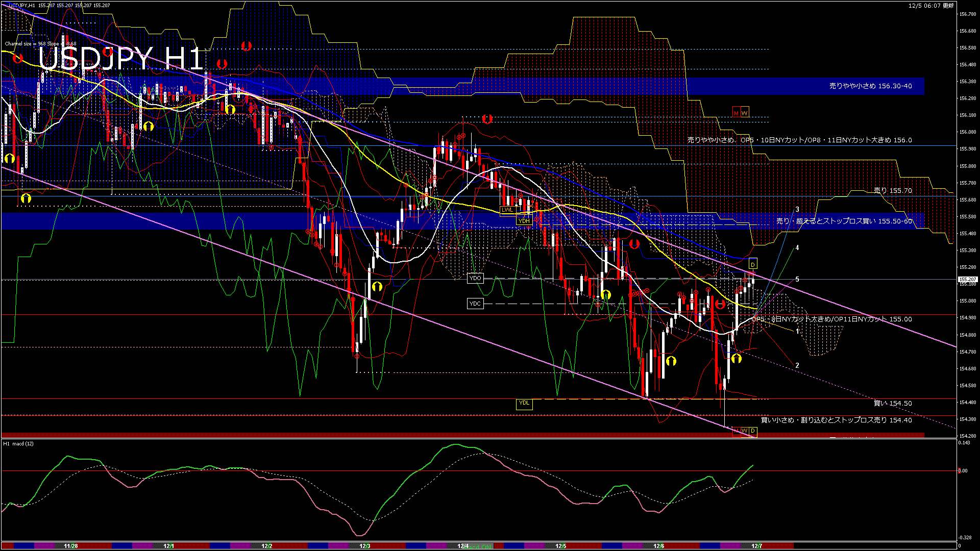Image resolution: width=980 pixels, height=551 pixels.
Task: Click the 売りやや小さめ 156.30-40 zone label
Action: point(870,86)
